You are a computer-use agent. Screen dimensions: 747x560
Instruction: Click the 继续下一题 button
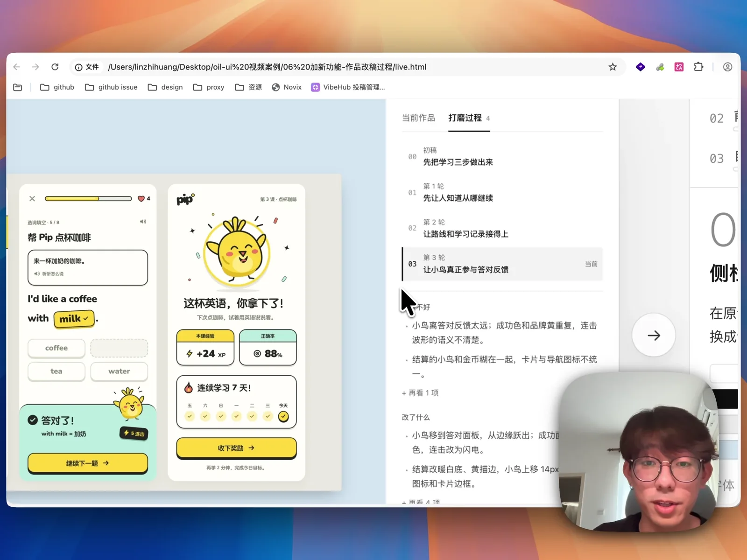(88, 463)
